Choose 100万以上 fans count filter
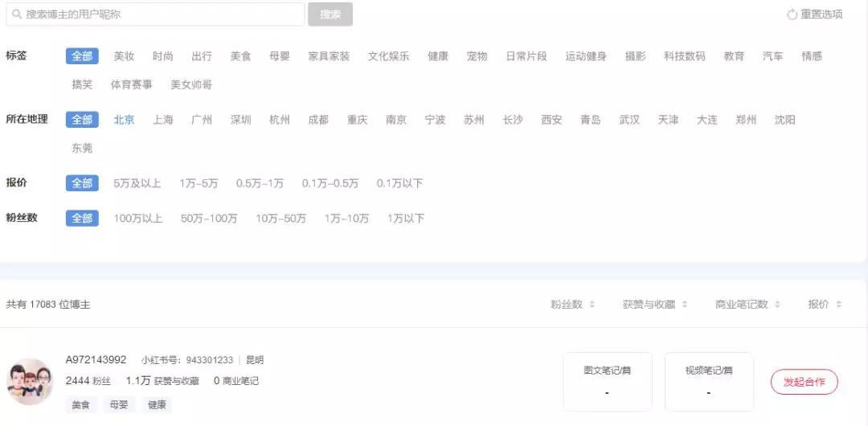The width and height of the screenshot is (868, 426). (x=138, y=219)
